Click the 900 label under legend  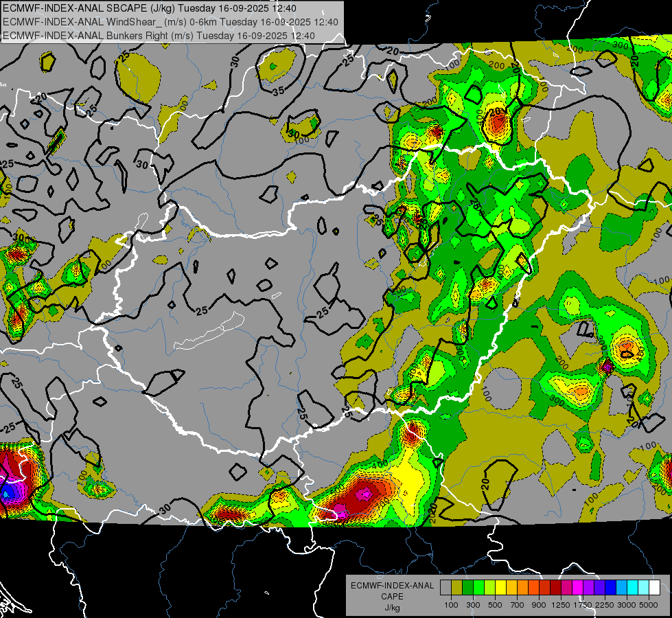coord(539,605)
